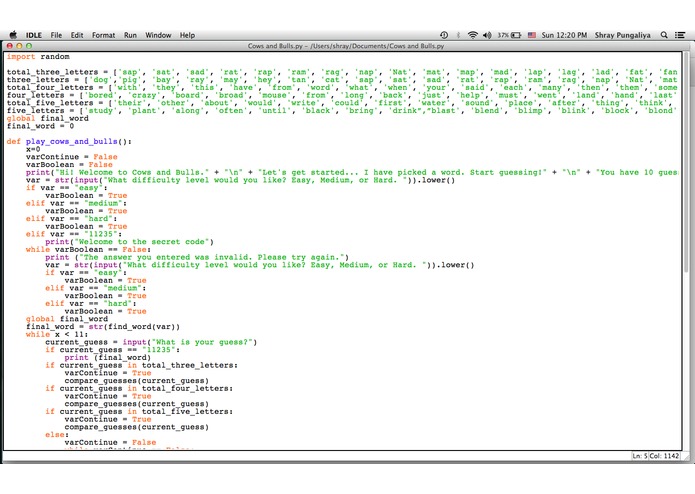
Task: Click the Cows and Bulls.py title text
Action: coord(346,46)
